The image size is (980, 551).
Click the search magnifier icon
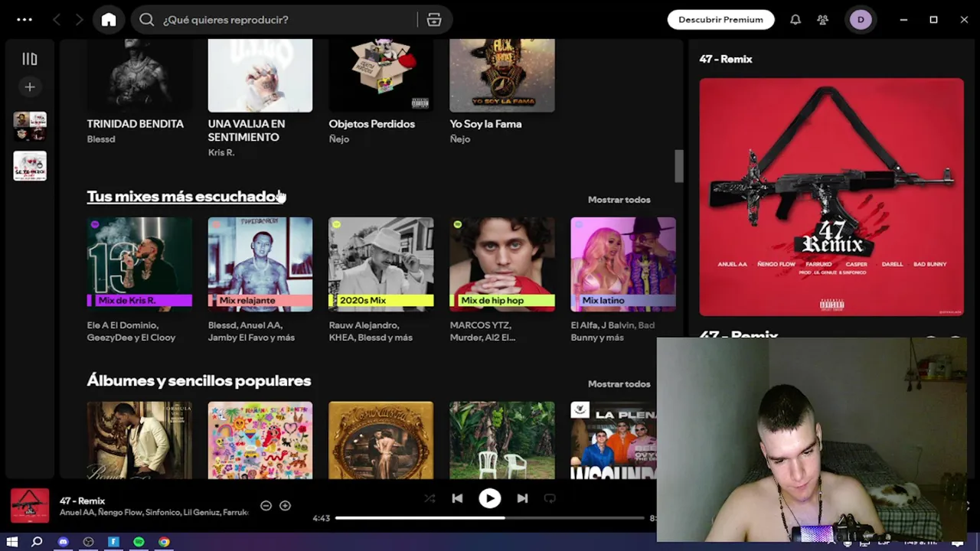coord(147,20)
